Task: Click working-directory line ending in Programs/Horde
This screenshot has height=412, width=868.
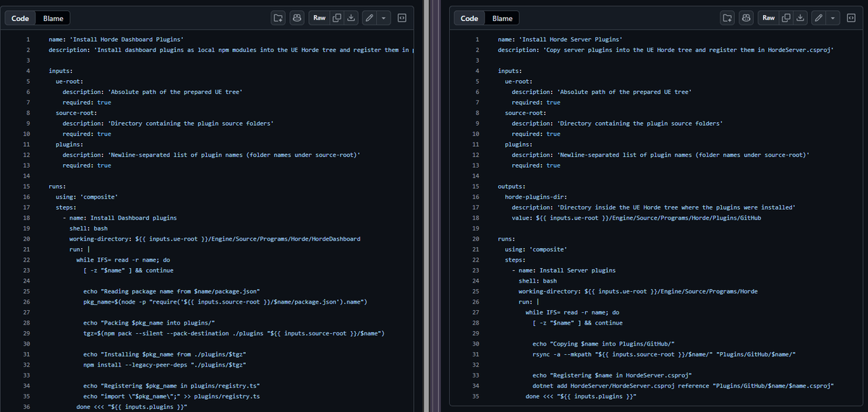Action: click(x=639, y=291)
